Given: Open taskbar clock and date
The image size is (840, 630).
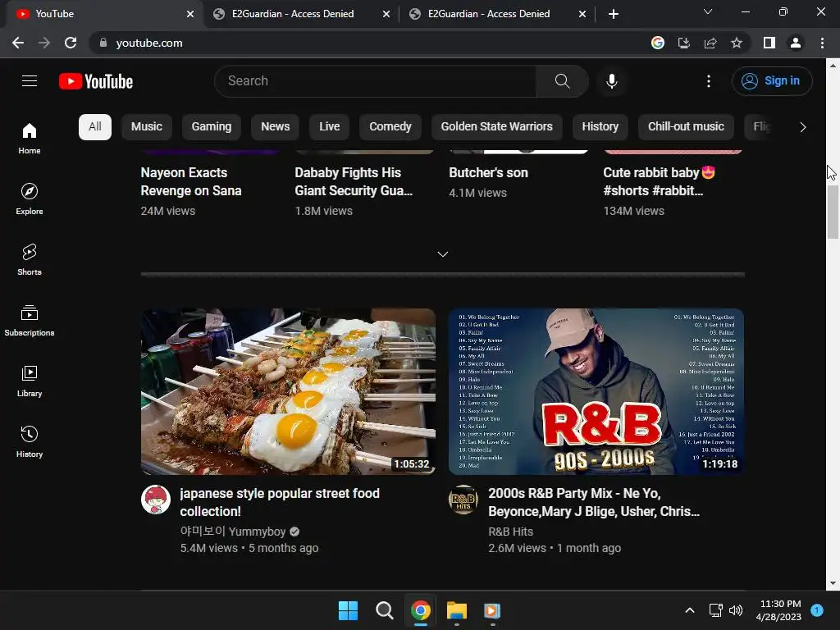Looking at the screenshot, I should [x=780, y=610].
